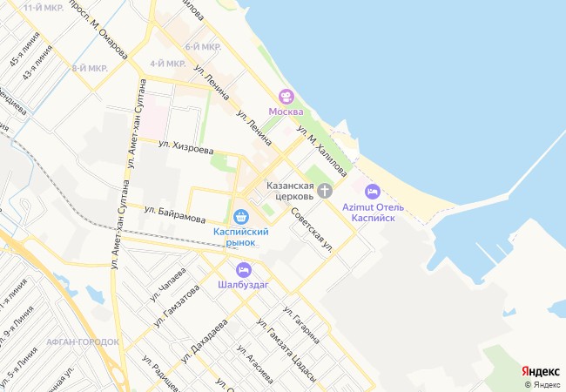Select the Казанская церковь cross icon
The height and width of the screenshot is (392, 566).
pos(325,191)
